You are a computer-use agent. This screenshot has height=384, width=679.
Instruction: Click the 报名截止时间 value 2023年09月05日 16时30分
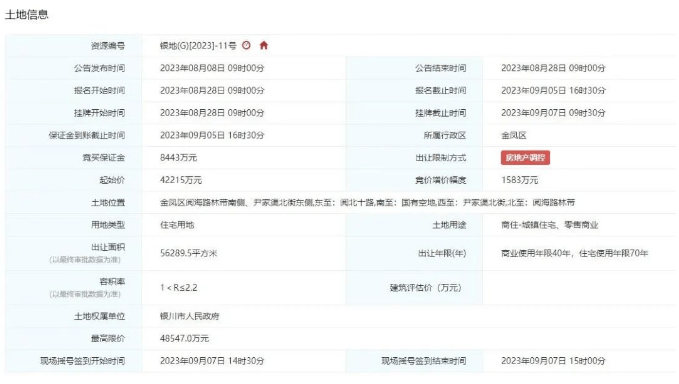pyautogui.click(x=553, y=90)
